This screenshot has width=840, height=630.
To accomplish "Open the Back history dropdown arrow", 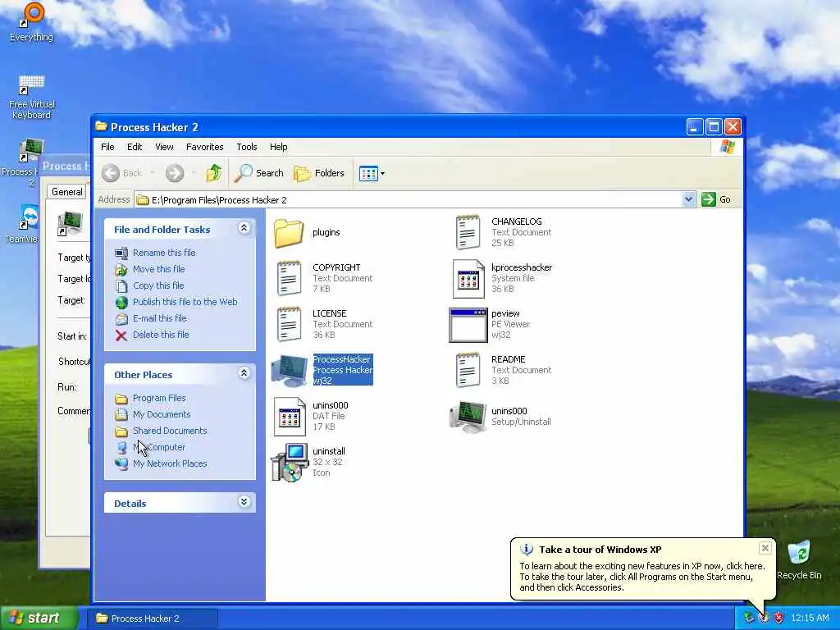I will 153,173.
